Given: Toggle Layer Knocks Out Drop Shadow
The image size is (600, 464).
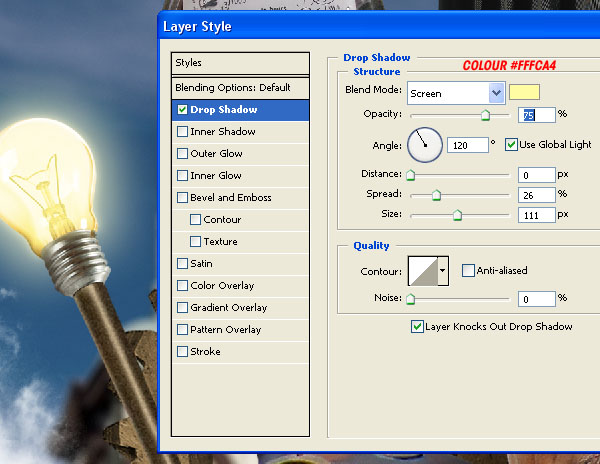Looking at the screenshot, I should [417, 327].
